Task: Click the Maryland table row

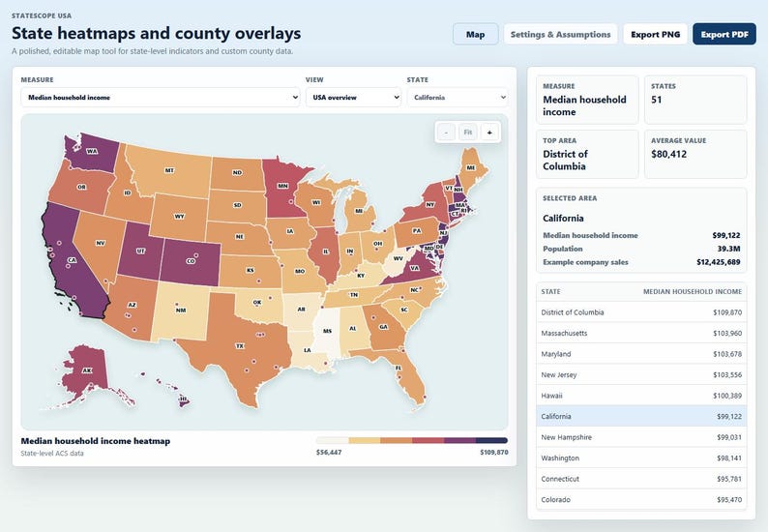Action: [x=641, y=354]
